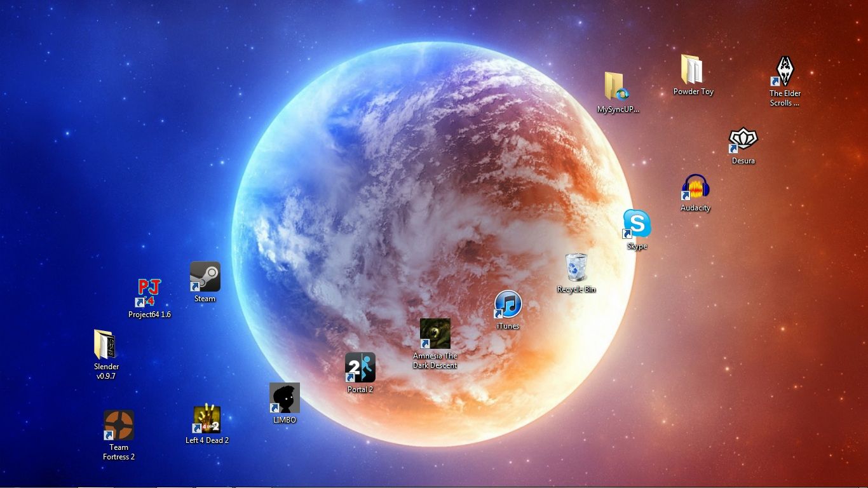Viewport: 868px width, 488px height.
Task: Open the Steam desktop shortcut
Action: (x=205, y=277)
